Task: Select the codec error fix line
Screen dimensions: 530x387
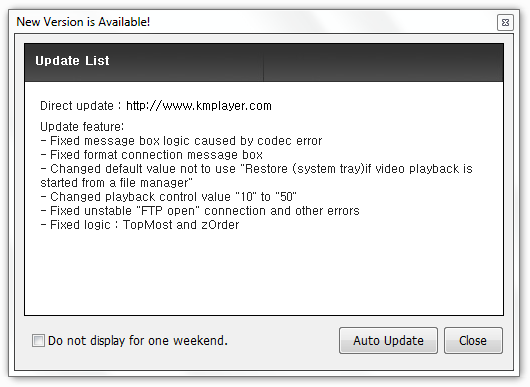Action: (181, 141)
